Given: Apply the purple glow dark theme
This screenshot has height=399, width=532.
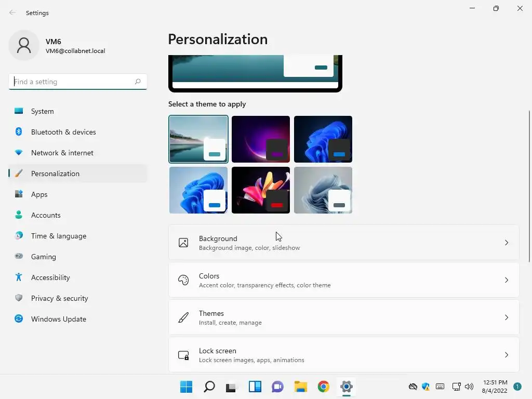Looking at the screenshot, I should (261, 139).
